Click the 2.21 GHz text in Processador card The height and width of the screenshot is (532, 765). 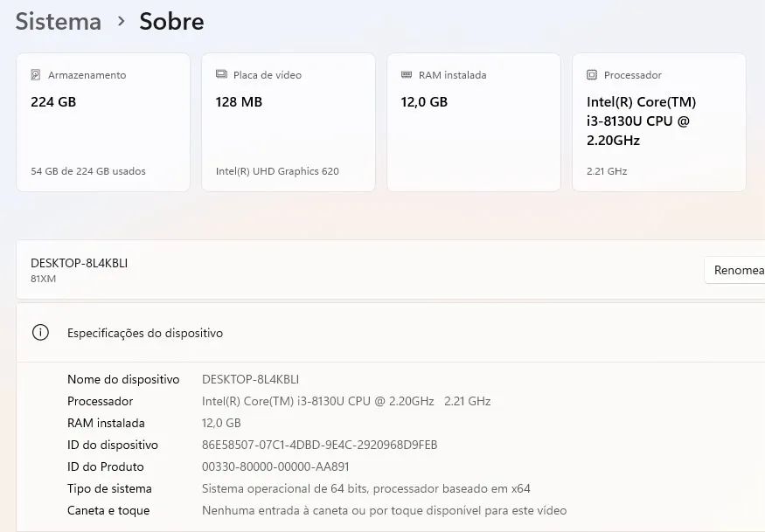607,171
